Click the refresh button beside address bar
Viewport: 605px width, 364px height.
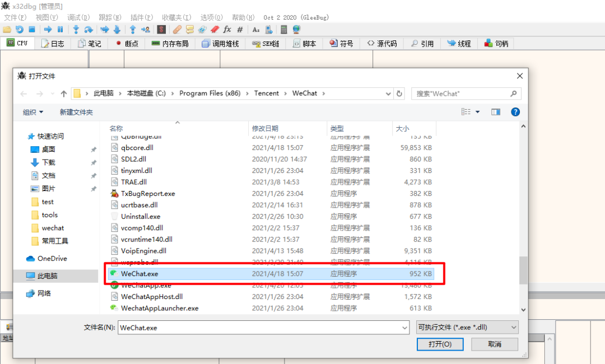coord(399,94)
